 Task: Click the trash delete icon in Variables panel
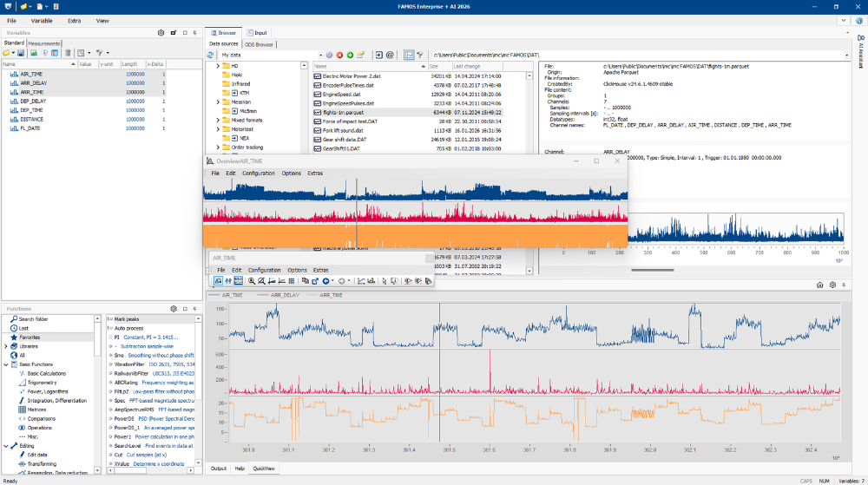point(67,53)
